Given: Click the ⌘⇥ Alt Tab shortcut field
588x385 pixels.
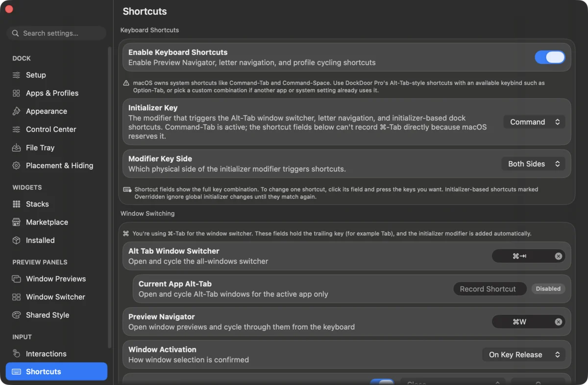Looking at the screenshot, I should pos(528,256).
